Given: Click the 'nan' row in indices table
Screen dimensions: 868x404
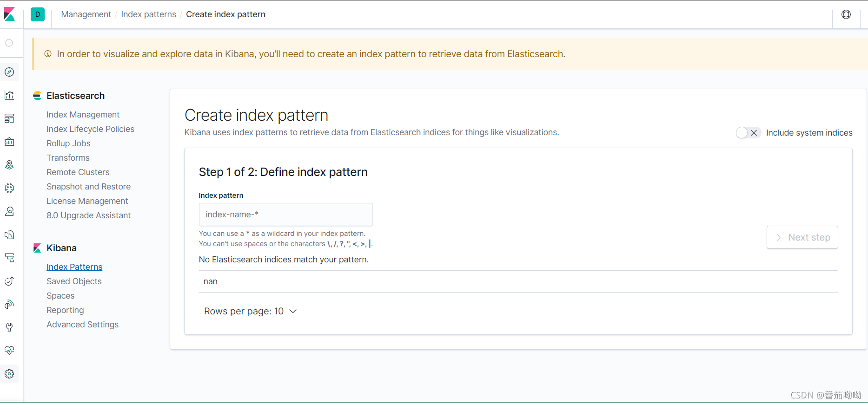Looking at the screenshot, I should coord(518,281).
